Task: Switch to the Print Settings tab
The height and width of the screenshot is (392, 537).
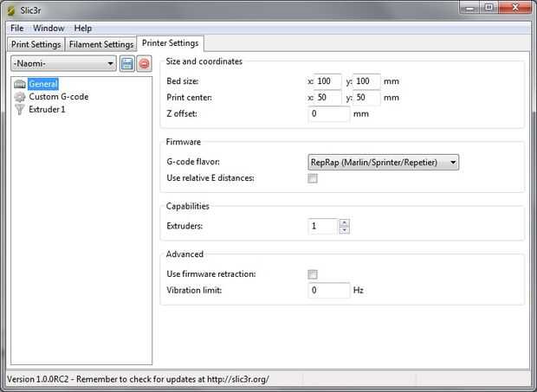Action: [36, 44]
